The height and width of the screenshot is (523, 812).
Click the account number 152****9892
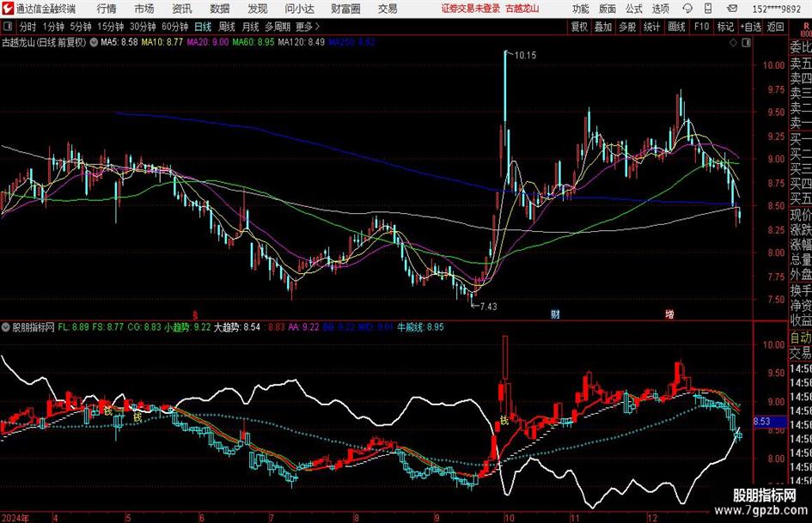tap(777, 9)
